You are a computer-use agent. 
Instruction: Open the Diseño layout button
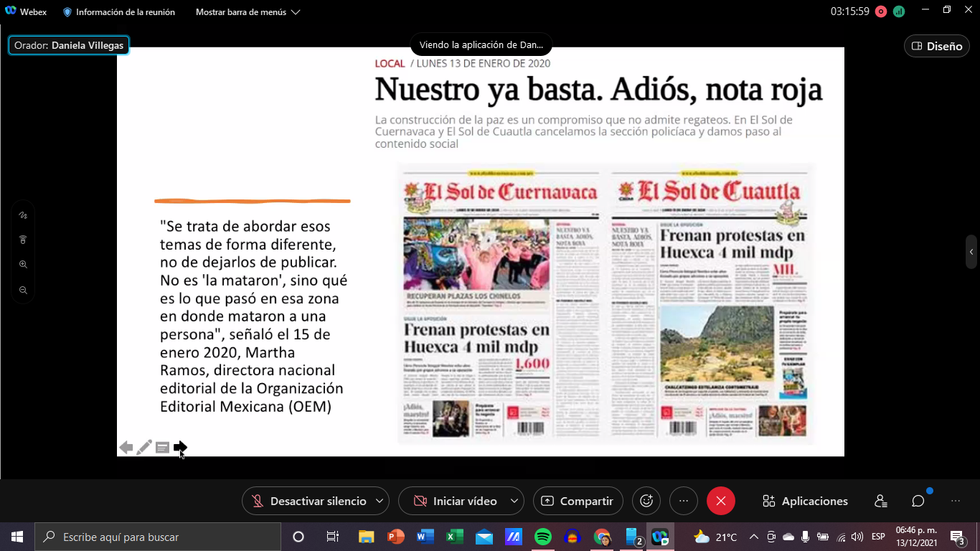[x=936, y=46]
